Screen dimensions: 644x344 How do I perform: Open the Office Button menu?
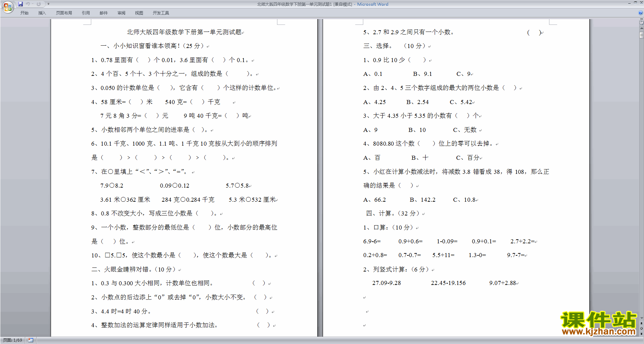(8, 7)
